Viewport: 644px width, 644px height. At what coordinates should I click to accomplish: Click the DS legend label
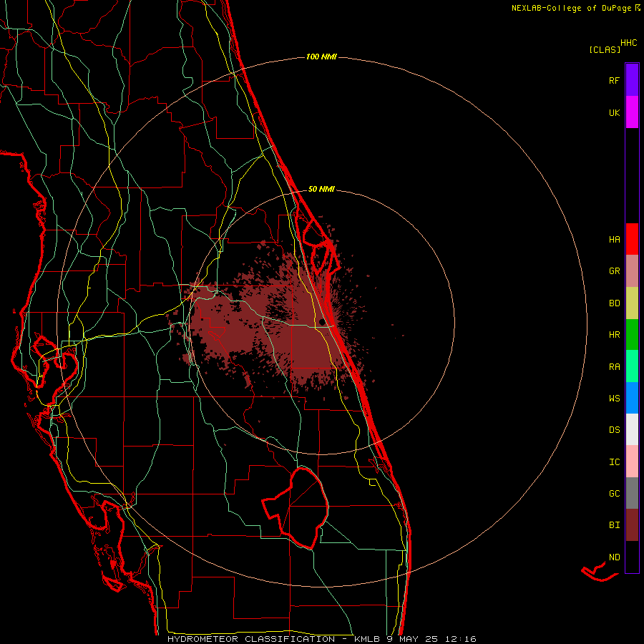[x=614, y=429]
